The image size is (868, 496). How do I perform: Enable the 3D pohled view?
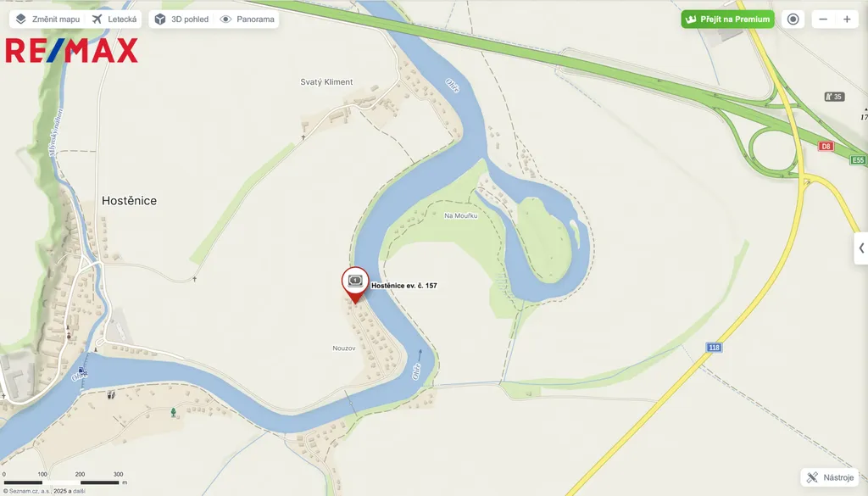point(181,20)
